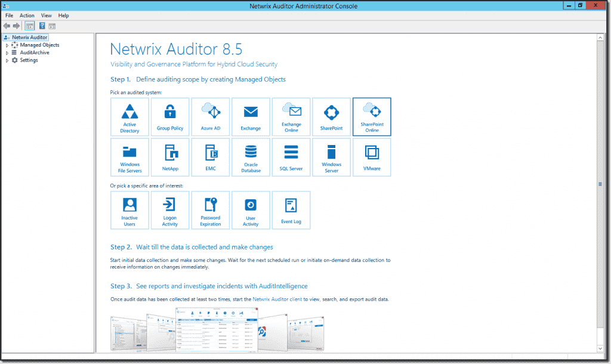The width and height of the screenshot is (611, 364).
Task: Select Netwrix Auditor root tree item
Action: pos(26,38)
